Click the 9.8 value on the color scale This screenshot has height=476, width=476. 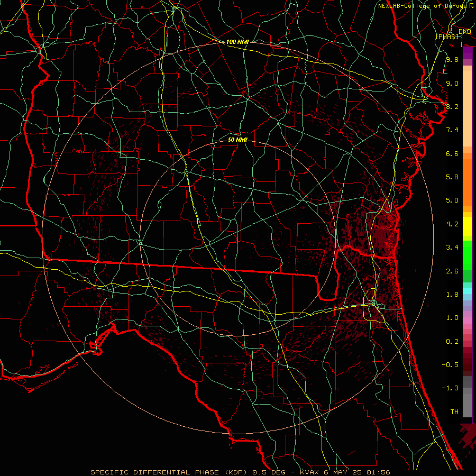coord(452,59)
